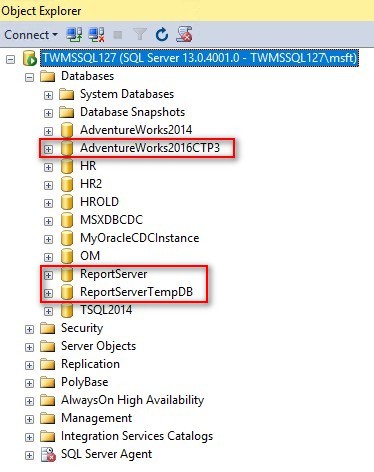Click the Disconnect server icon
Viewport: 374px width, 472px height.
96,34
